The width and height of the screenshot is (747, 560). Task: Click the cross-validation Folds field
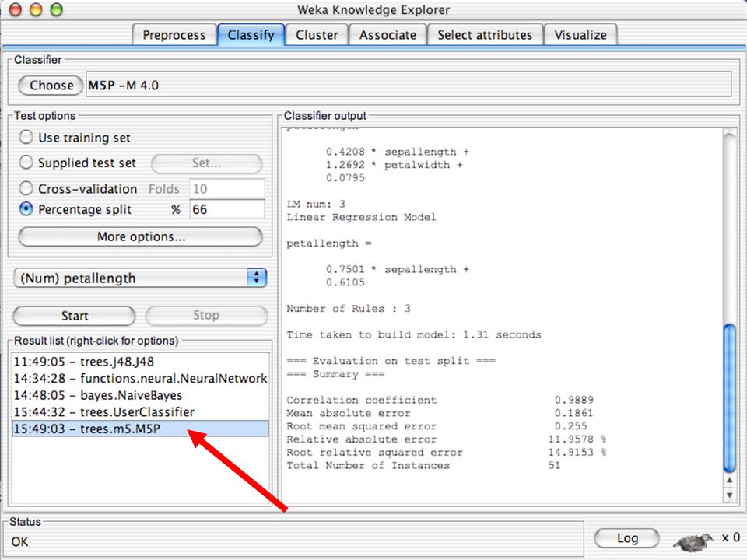(x=227, y=188)
